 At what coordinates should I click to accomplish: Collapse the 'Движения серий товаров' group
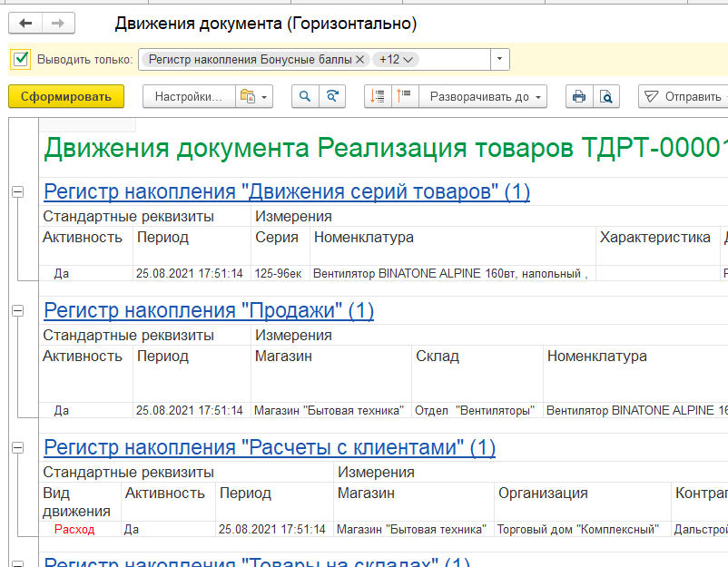(x=17, y=191)
